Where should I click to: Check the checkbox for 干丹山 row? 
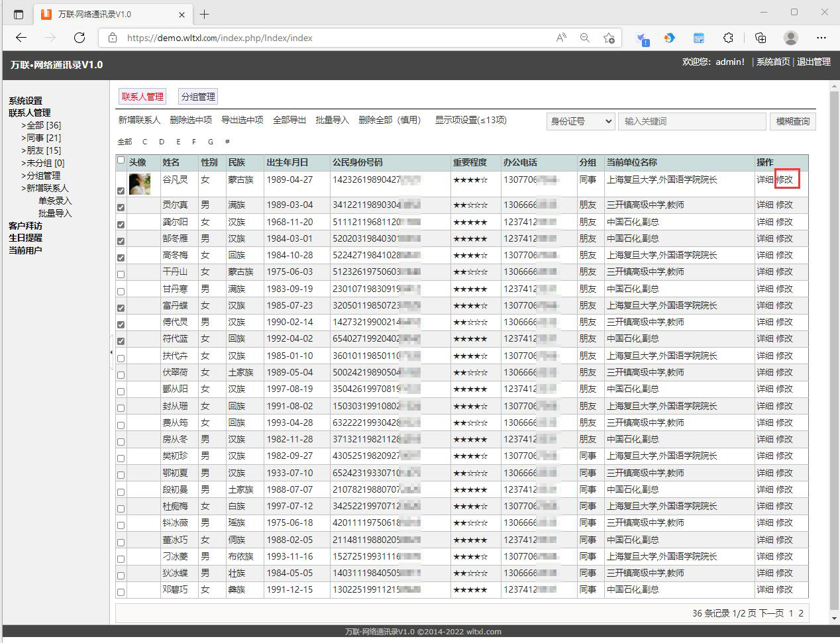coord(121,274)
